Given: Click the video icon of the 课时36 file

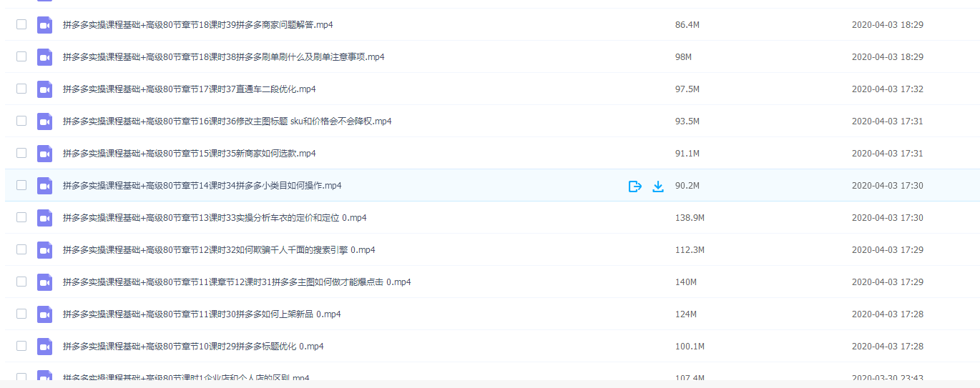Looking at the screenshot, I should point(45,121).
